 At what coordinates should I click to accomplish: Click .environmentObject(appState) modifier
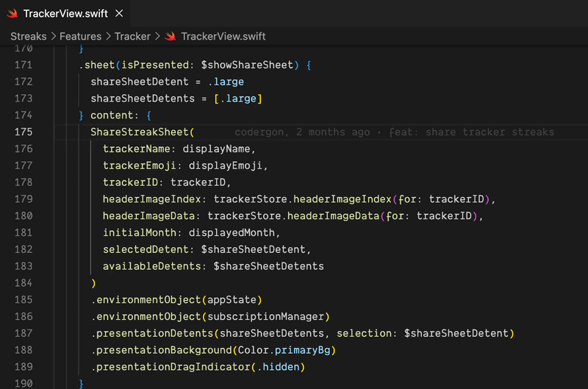[x=176, y=300]
